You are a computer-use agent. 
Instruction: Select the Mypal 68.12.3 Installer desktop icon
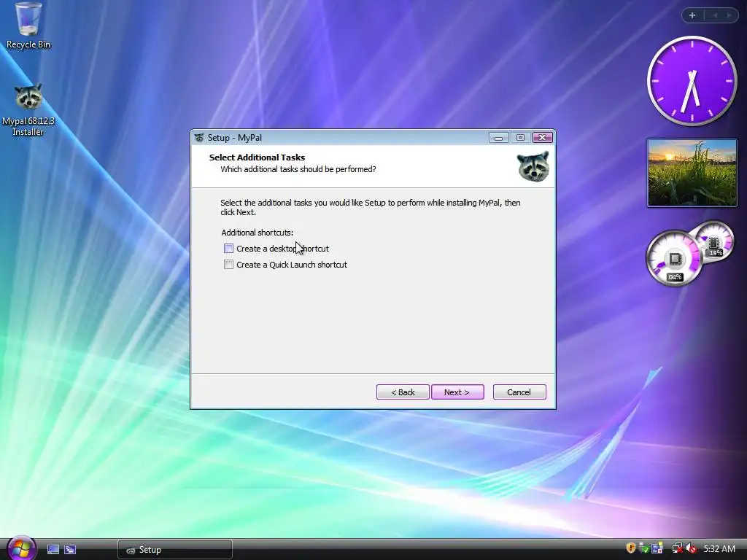tap(28, 110)
